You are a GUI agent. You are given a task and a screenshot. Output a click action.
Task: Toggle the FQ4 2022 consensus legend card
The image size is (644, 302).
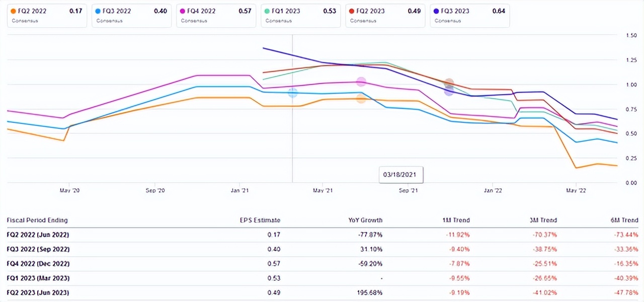point(215,16)
